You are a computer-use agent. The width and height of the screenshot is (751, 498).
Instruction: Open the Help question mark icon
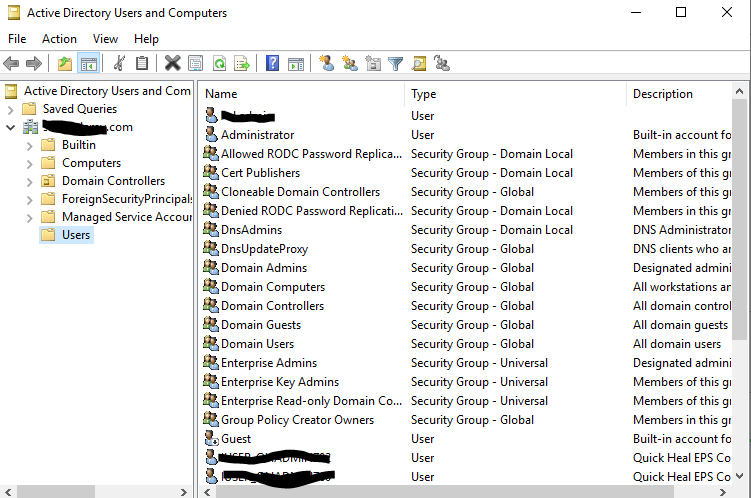point(272,63)
